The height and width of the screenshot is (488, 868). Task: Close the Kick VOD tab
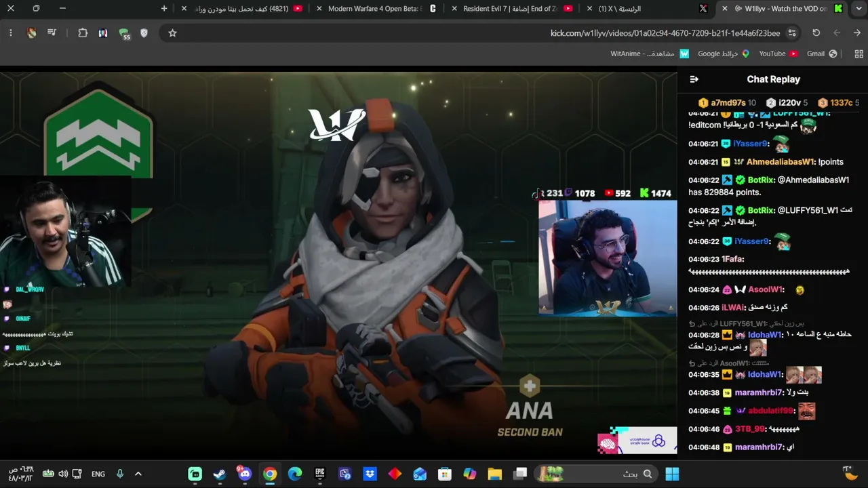[725, 9]
